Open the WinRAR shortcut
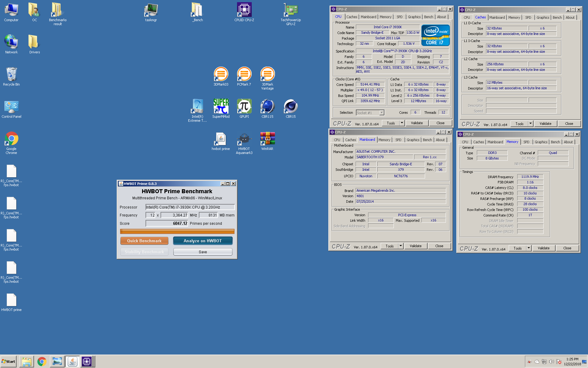 [x=267, y=141]
